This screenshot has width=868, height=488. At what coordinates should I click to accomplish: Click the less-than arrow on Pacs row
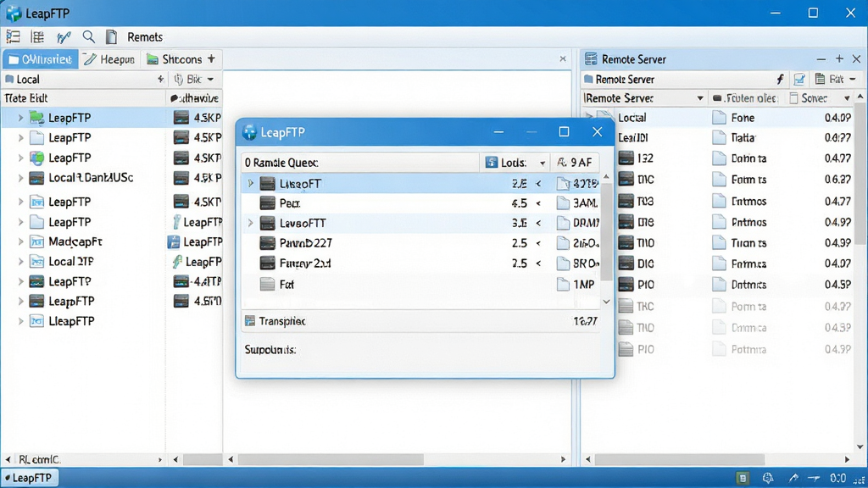[x=538, y=203]
